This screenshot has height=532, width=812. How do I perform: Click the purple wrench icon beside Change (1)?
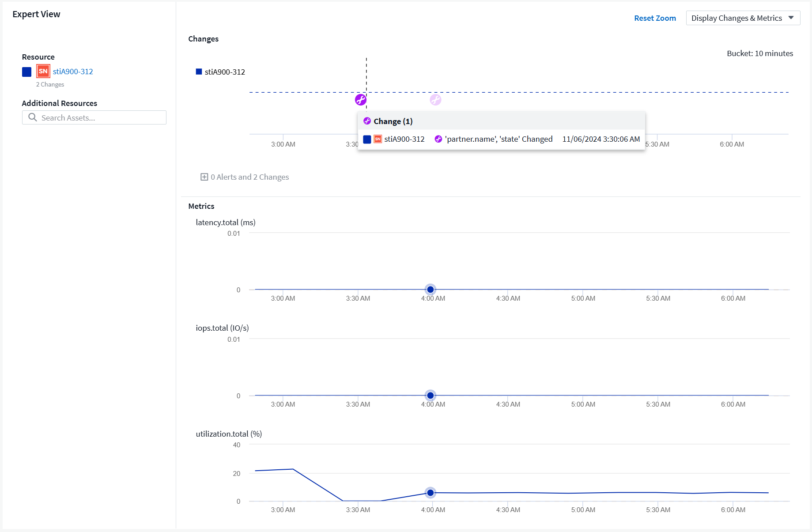(367, 121)
